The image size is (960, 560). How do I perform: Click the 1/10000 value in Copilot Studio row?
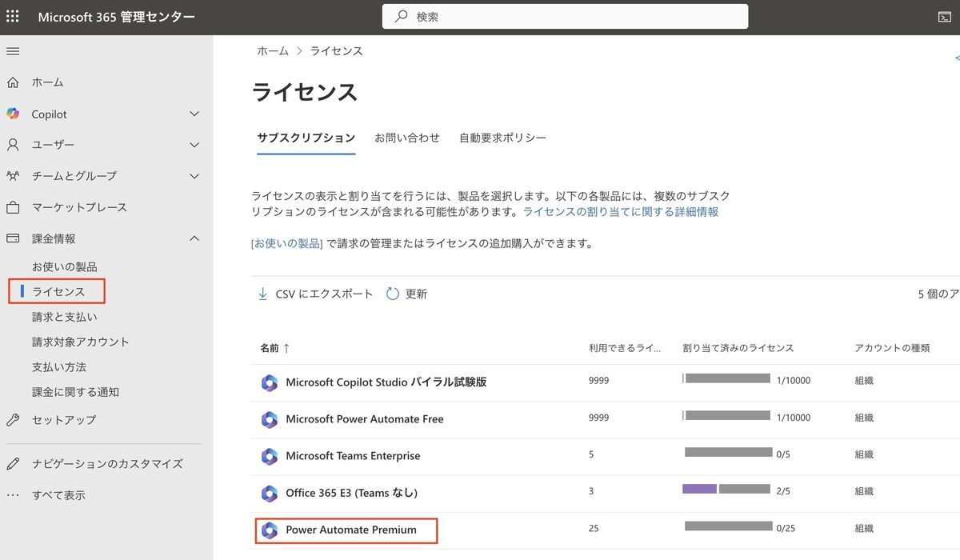point(794,381)
